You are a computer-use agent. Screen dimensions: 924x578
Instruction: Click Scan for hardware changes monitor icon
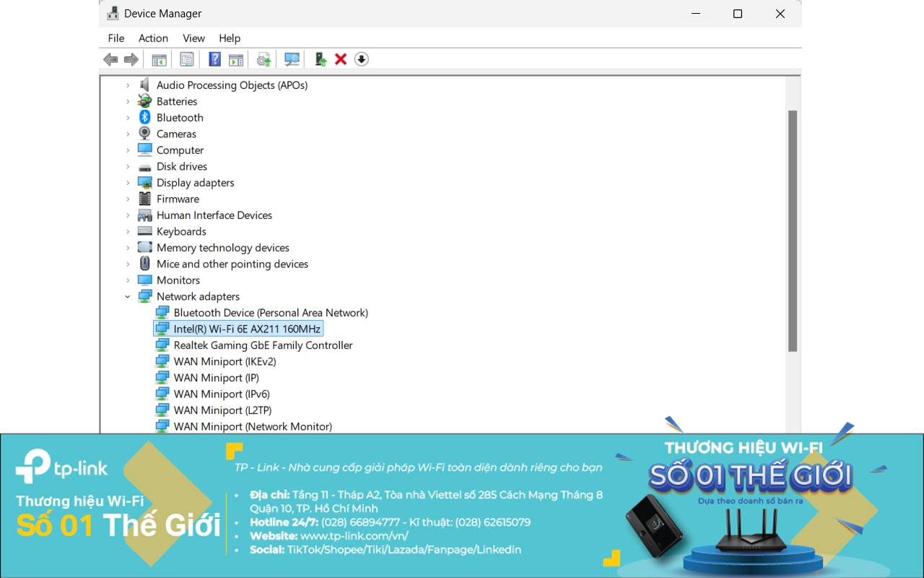292,59
